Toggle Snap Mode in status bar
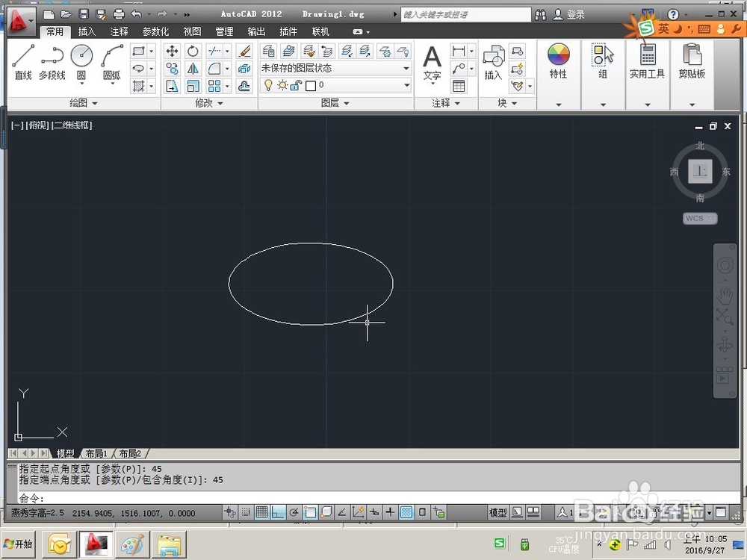 click(x=246, y=512)
